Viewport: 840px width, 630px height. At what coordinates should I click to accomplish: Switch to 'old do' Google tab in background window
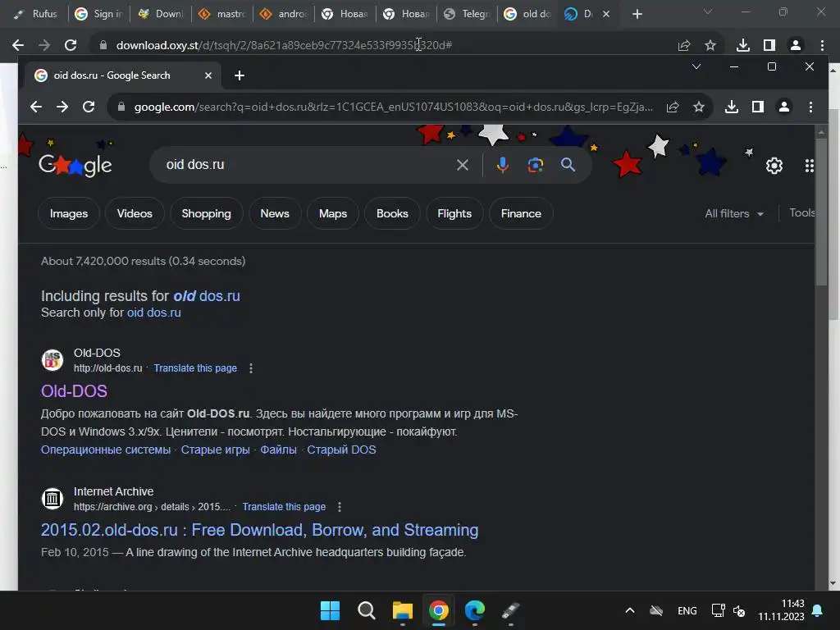(528, 14)
